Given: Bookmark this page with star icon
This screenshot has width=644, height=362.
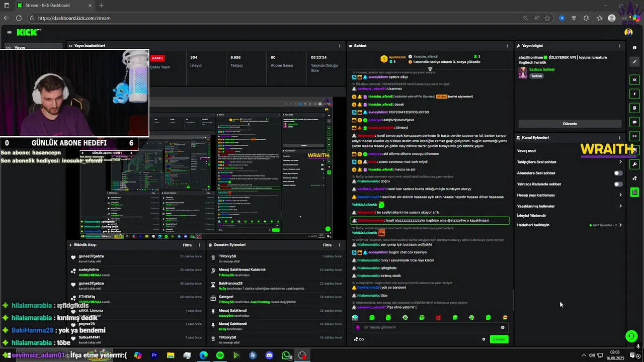Looking at the screenshot, I should [x=547, y=18].
